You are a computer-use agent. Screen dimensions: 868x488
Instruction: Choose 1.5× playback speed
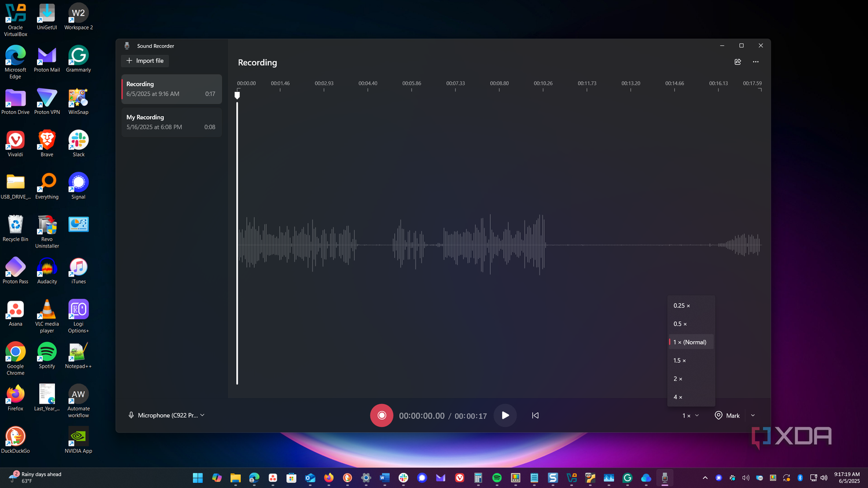pos(692,360)
